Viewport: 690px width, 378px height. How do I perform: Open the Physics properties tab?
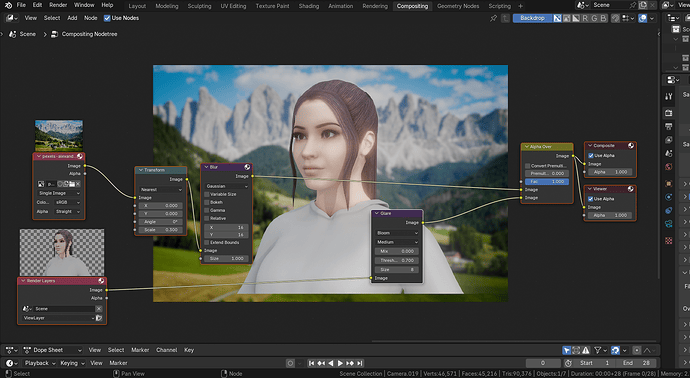click(x=668, y=197)
